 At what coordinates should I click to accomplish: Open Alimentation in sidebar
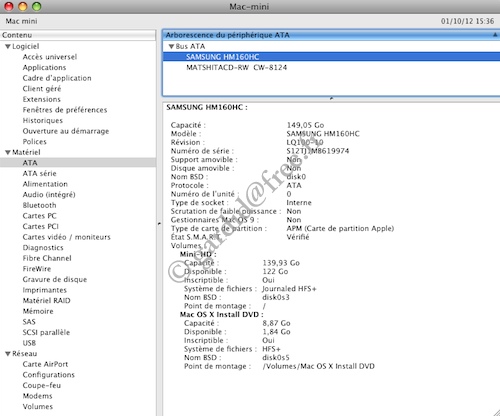(x=45, y=184)
